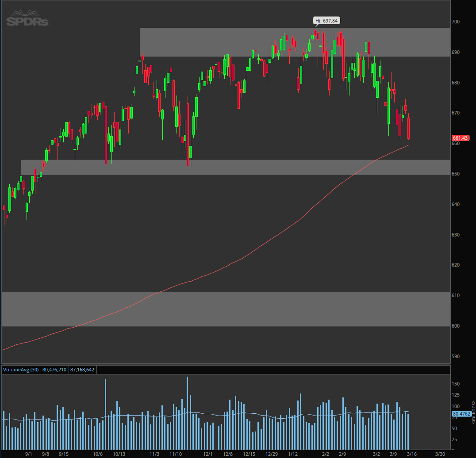Click the latest red candle near 661
The height and width of the screenshot is (458, 476).
click(409, 128)
